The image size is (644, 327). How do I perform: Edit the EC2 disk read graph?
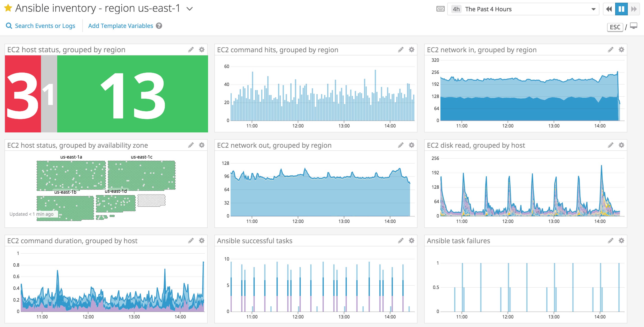(610, 145)
